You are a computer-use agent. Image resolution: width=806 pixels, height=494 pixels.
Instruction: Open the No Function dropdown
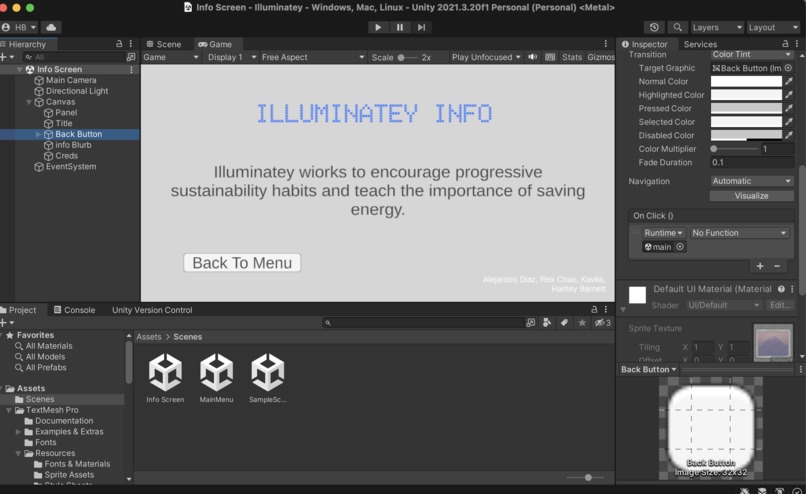tap(739, 233)
